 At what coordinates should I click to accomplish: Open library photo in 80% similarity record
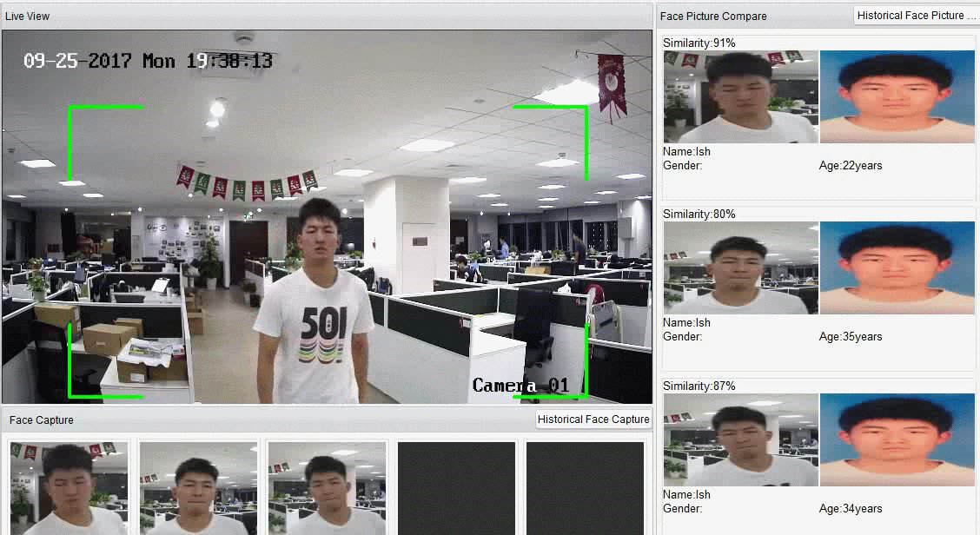coord(897,267)
